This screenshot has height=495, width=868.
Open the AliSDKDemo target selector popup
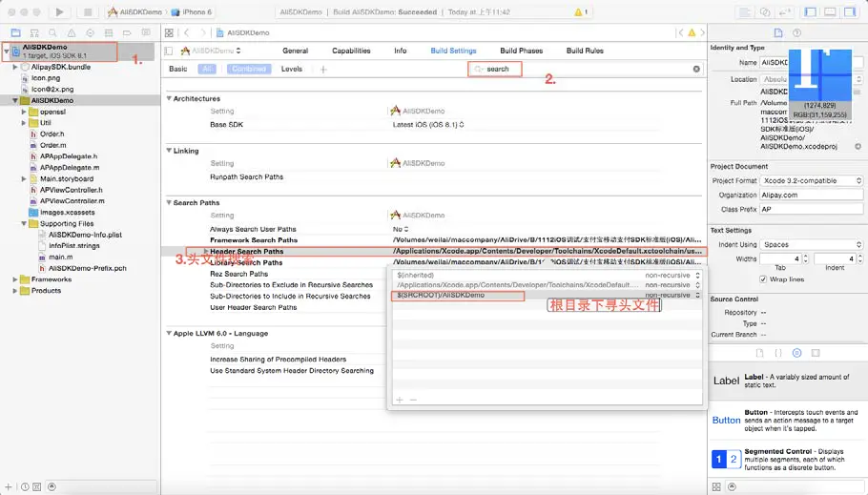(x=211, y=51)
